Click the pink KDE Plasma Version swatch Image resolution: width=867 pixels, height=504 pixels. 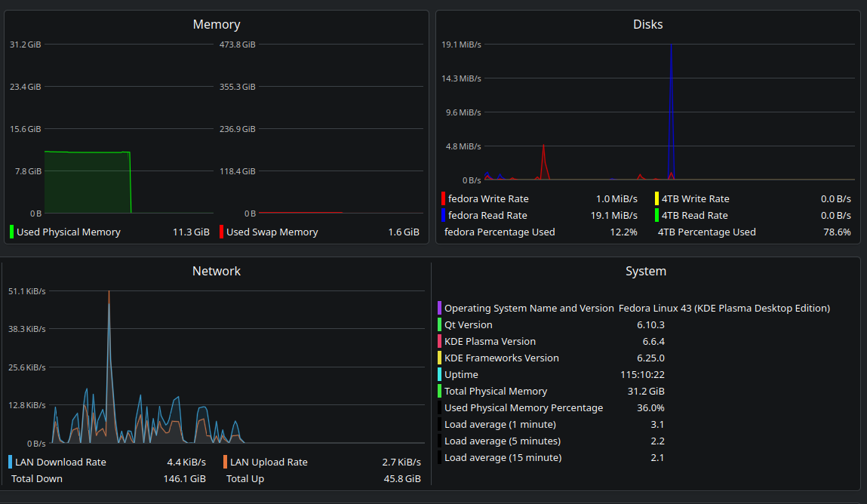[440, 342]
